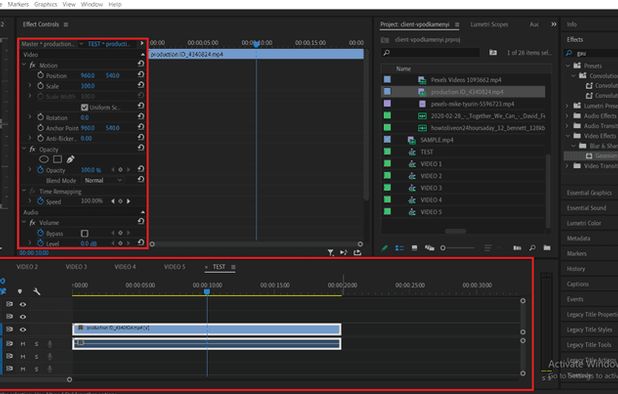Switch to the VIDEO 3 sequence tab
618x394 pixels.
[x=76, y=267]
